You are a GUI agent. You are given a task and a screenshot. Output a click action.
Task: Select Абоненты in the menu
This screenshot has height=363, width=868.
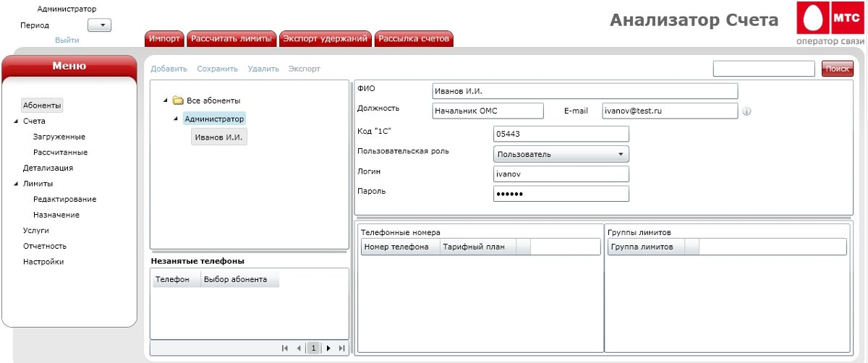[42, 106]
